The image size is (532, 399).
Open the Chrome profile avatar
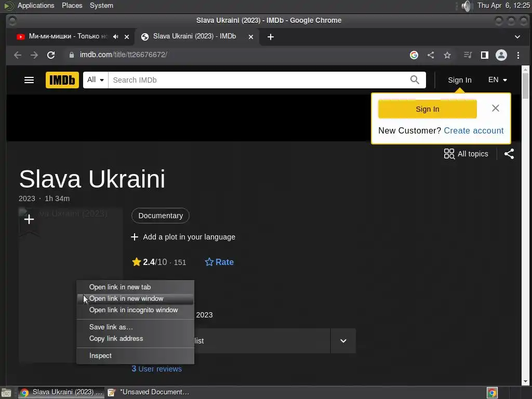(x=501, y=55)
